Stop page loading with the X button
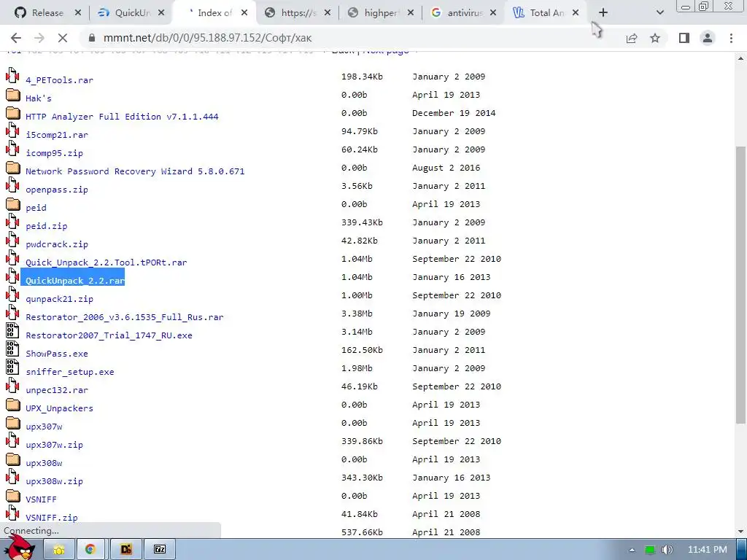The height and width of the screenshot is (560, 747). pyautogui.click(x=63, y=38)
